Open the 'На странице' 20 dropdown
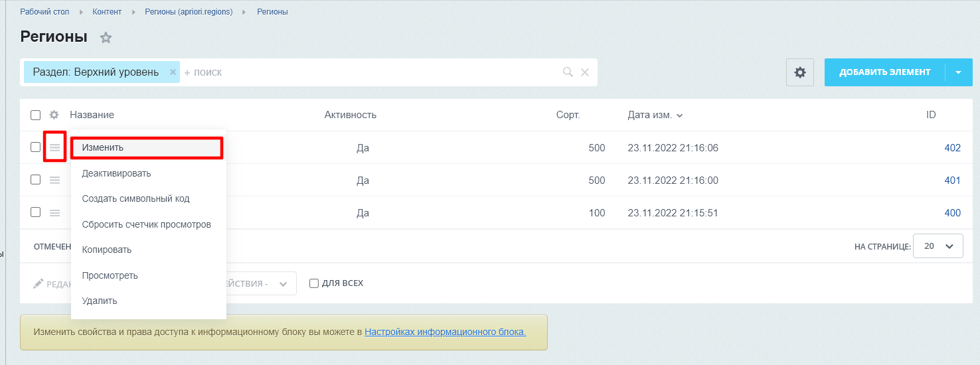Viewport: 980px width, 365px height. click(x=938, y=246)
